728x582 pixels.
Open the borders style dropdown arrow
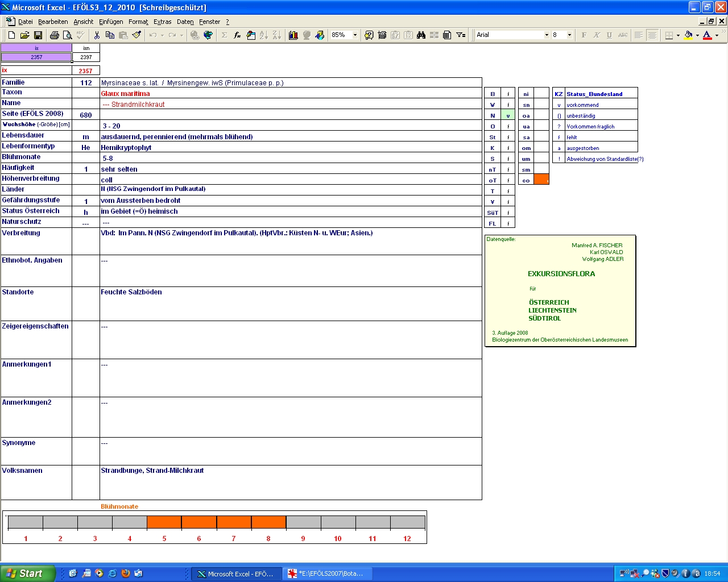pyautogui.click(x=678, y=35)
